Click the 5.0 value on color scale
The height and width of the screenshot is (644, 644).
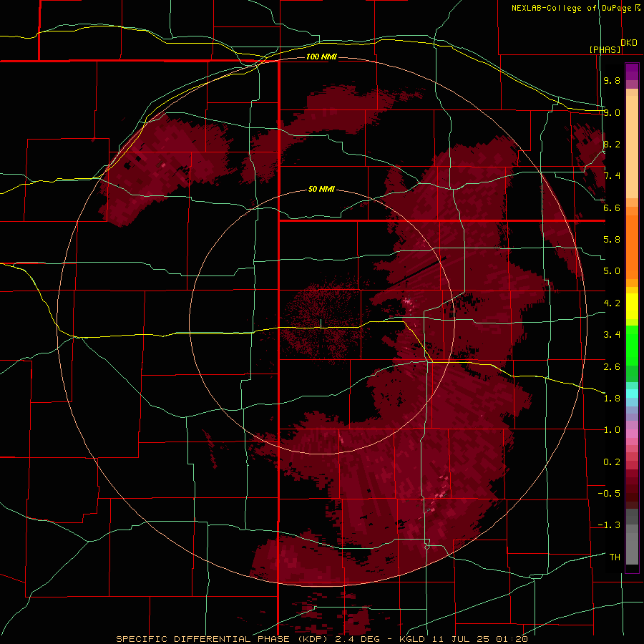[612, 271]
